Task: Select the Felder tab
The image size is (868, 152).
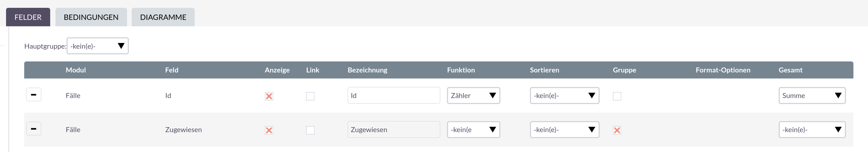Action: tap(28, 17)
